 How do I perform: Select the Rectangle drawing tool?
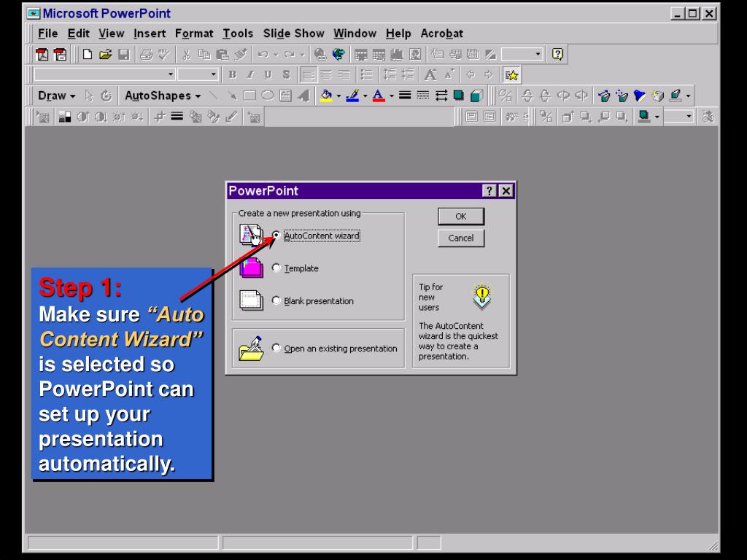coord(249,96)
